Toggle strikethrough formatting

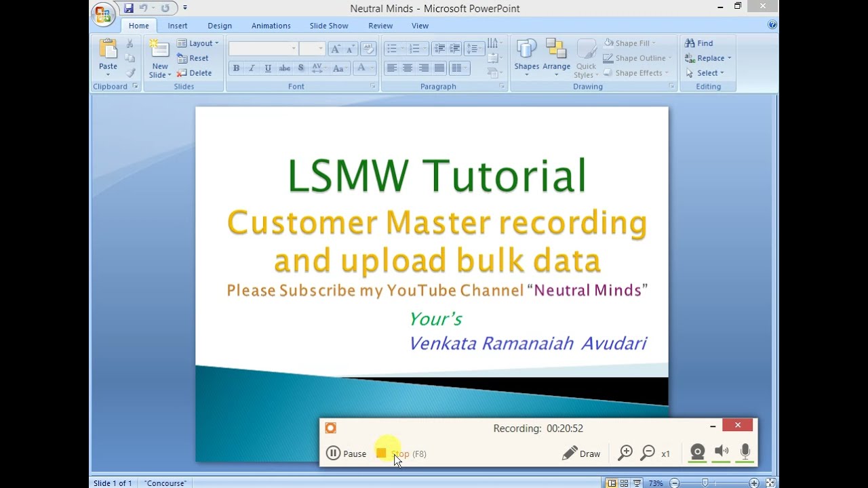click(x=285, y=68)
